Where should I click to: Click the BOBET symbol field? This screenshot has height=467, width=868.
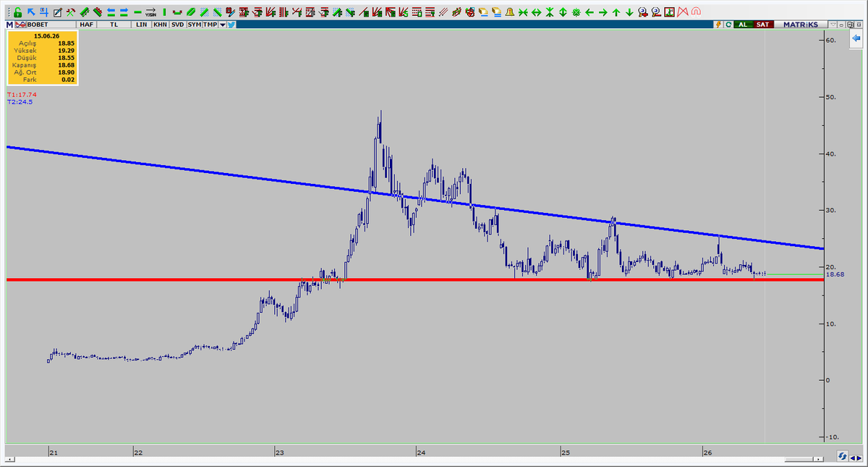click(x=51, y=25)
